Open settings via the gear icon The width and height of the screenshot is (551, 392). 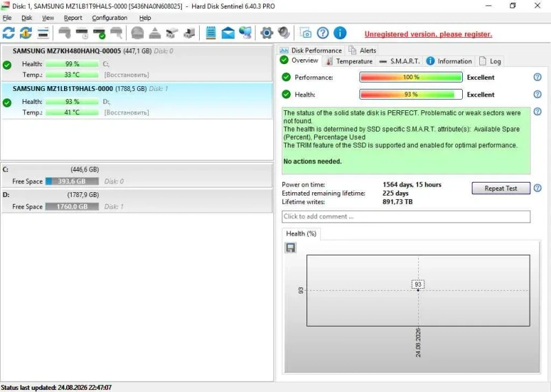tap(267, 33)
